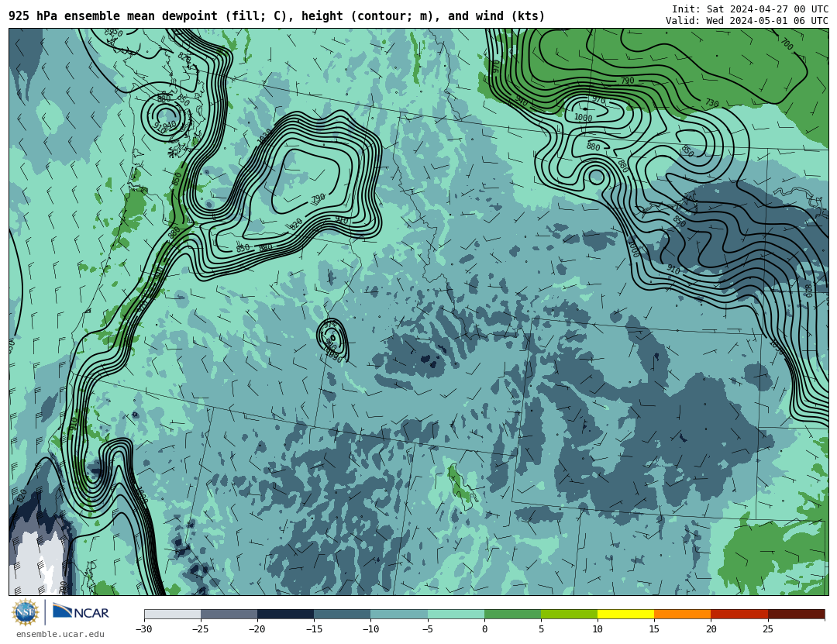Click the Init: Sat 2024-04-27 00 UTC text
The height and width of the screenshot is (644, 837).
pyautogui.click(x=750, y=9)
